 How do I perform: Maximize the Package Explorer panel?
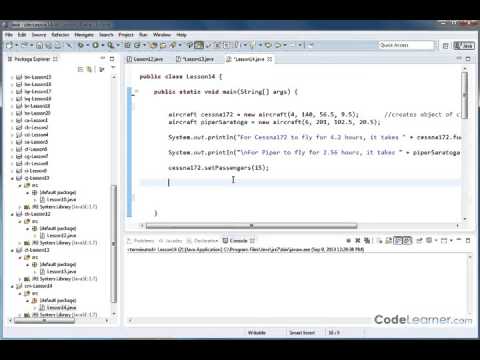[112, 59]
